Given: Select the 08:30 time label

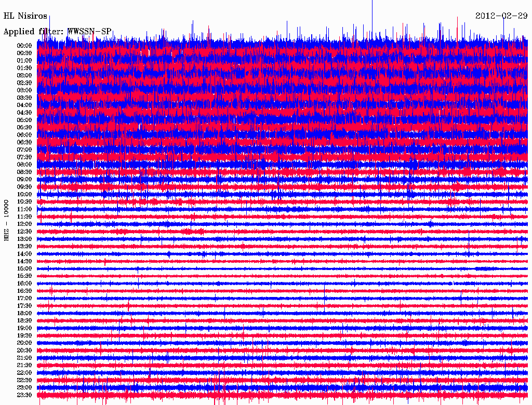Looking at the screenshot, I should point(24,172).
